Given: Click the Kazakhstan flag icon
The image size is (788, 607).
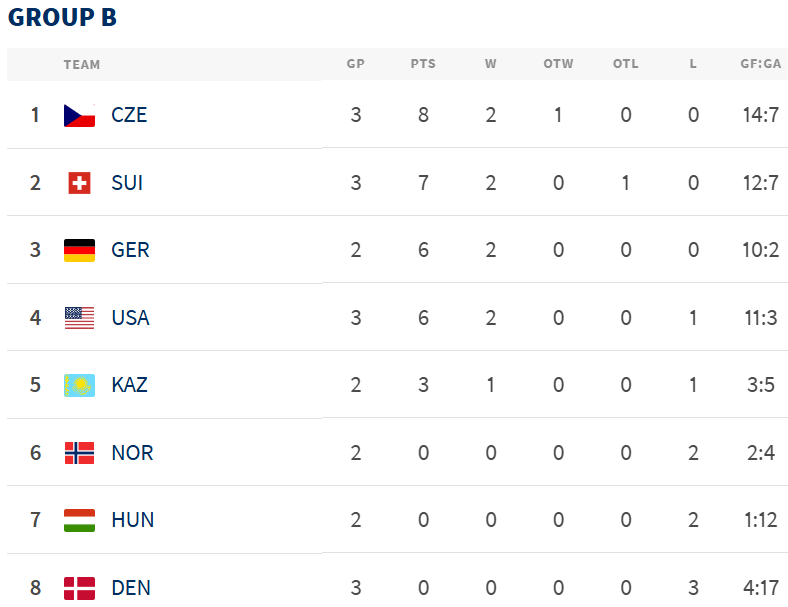Looking at the screenshot, I should [x=79, y=385].
